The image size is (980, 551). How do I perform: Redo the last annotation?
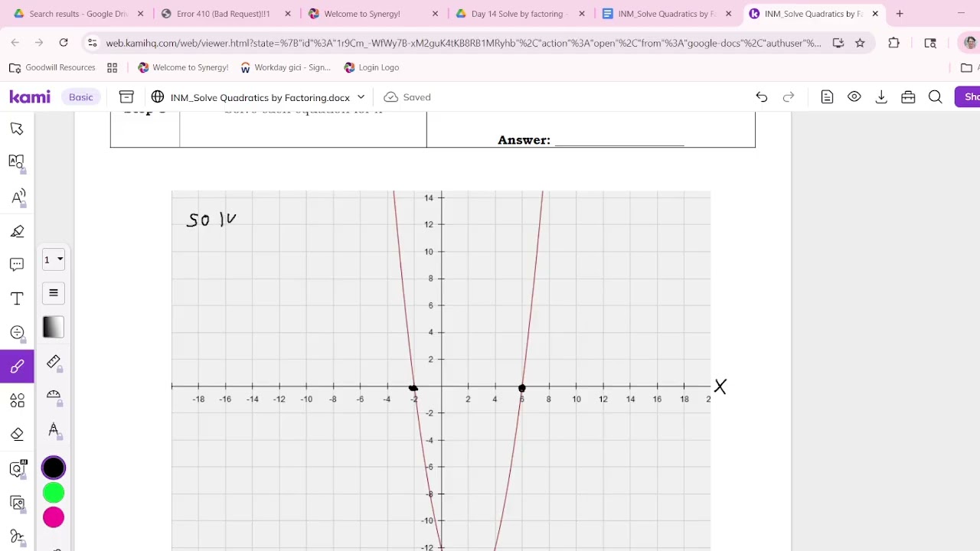click(x=789, y=97)
